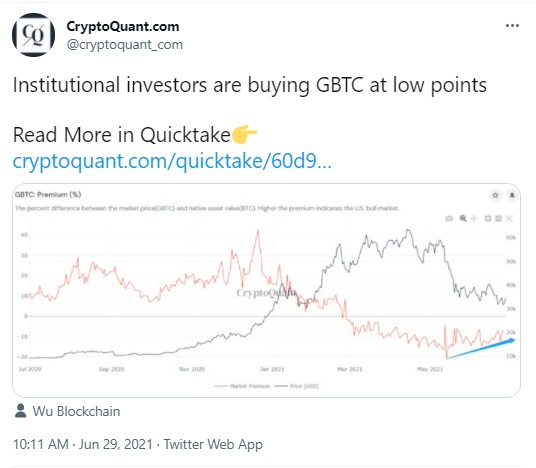Click the CryptoQuant profile avatar
Screen dimensions: 536x468
point(33,35)
